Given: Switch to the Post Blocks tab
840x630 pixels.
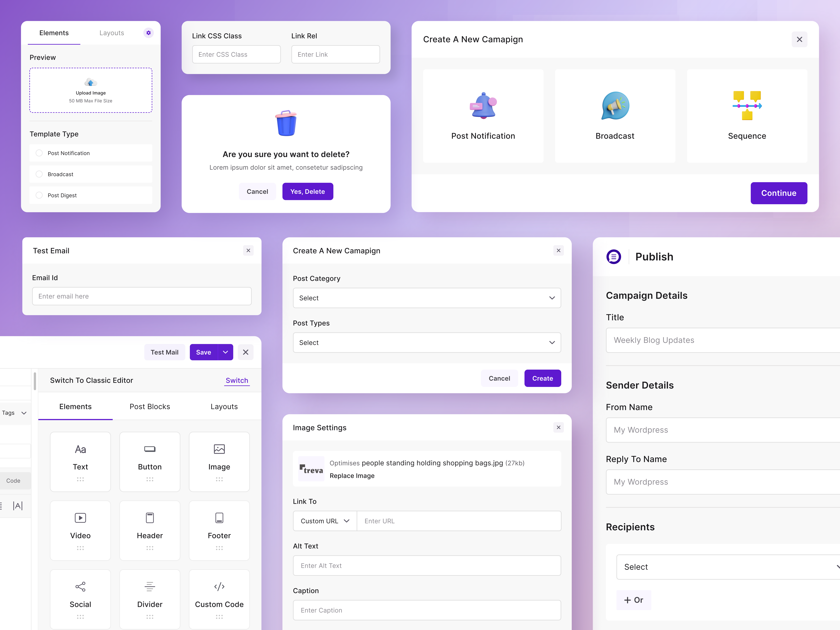Looking at the screenshot, I should click(x=150, y=406).
